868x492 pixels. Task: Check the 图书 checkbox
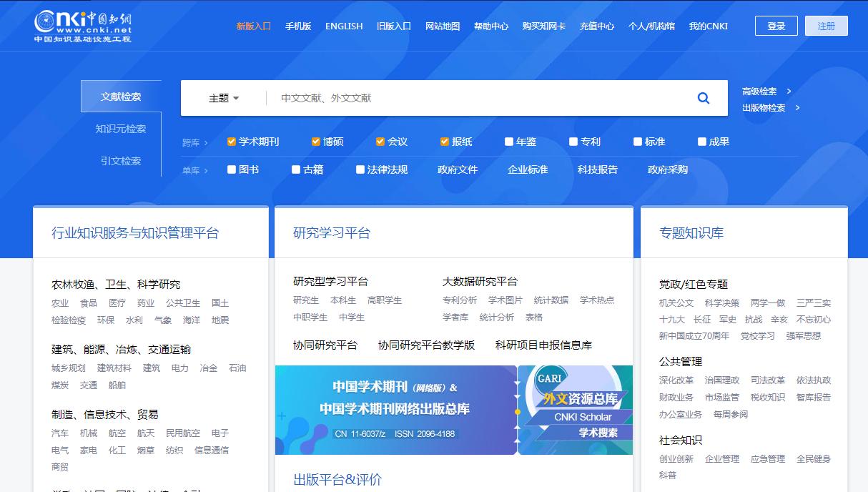pyautogui.click(x=232, y=169)
